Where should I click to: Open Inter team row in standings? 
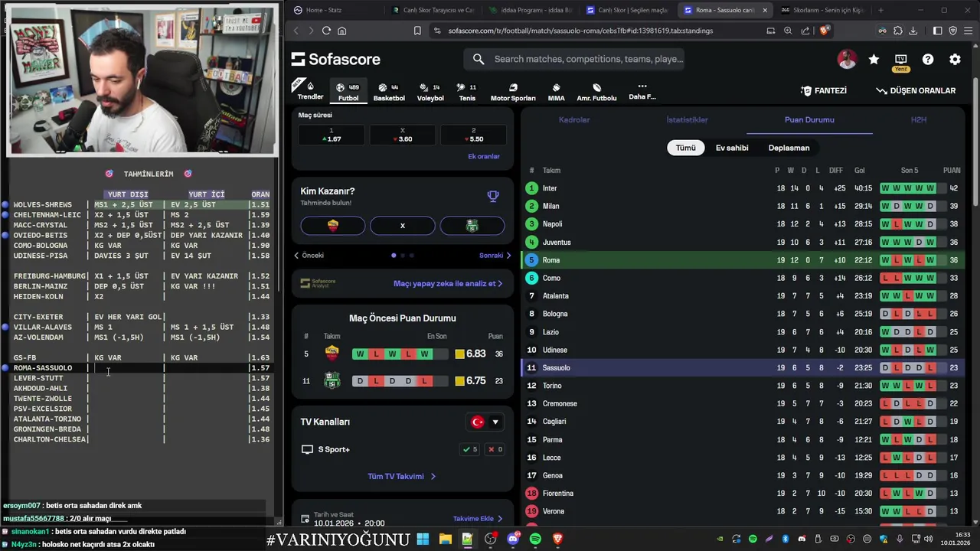click(743, 188)
